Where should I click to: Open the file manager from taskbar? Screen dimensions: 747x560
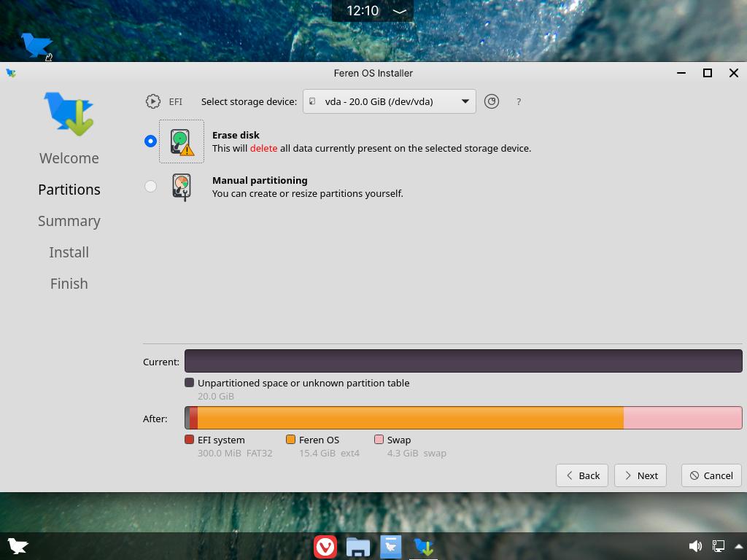[357, 547]
